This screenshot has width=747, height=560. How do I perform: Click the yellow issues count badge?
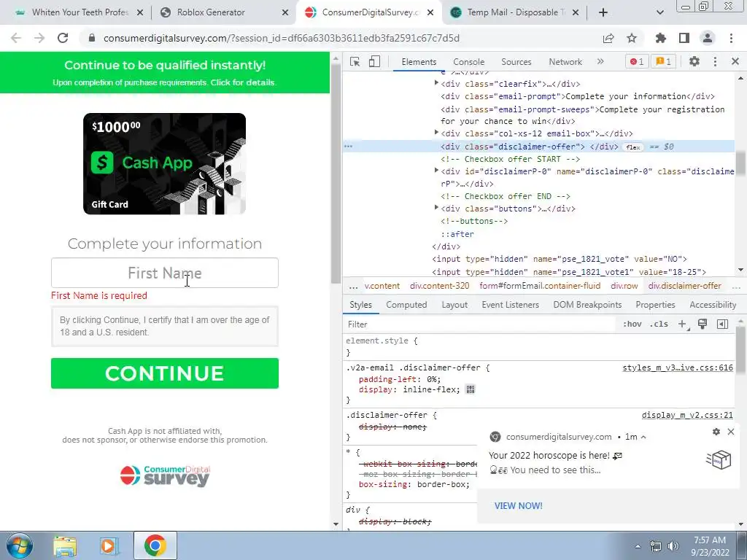663,61
